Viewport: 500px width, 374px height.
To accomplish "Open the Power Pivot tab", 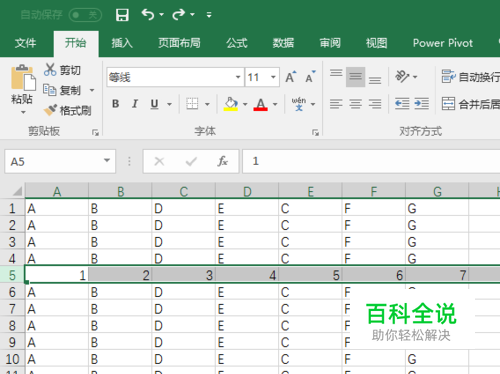I will (443, 43).
